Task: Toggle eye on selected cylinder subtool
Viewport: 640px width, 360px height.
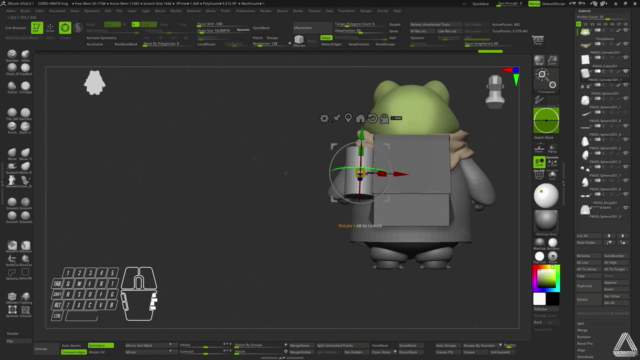Action: click(626, 71)
